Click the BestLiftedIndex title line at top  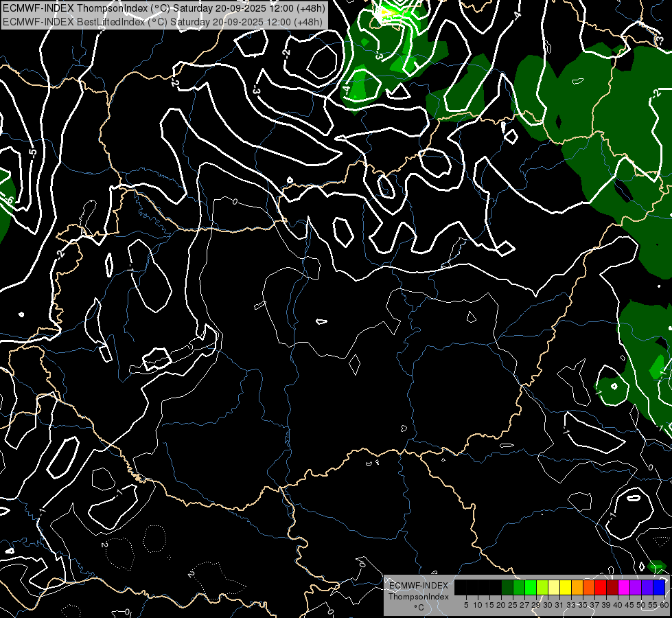click(x=163, y=21)
